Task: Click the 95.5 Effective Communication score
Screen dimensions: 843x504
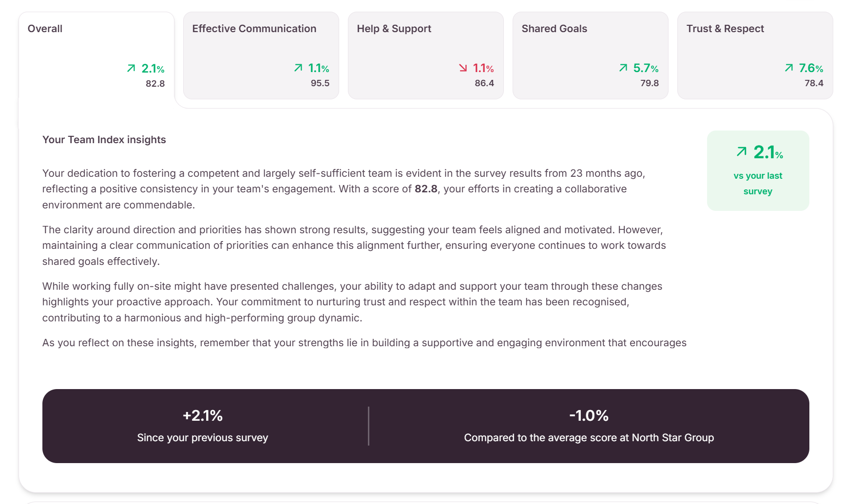Action: 320,83
